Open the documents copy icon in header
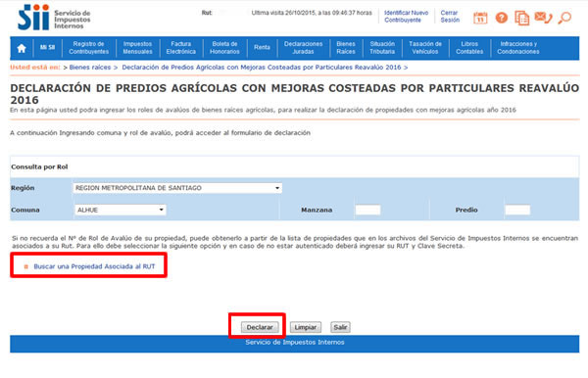The width and height of the screenshot is (588, 378). tap(521, 18)
